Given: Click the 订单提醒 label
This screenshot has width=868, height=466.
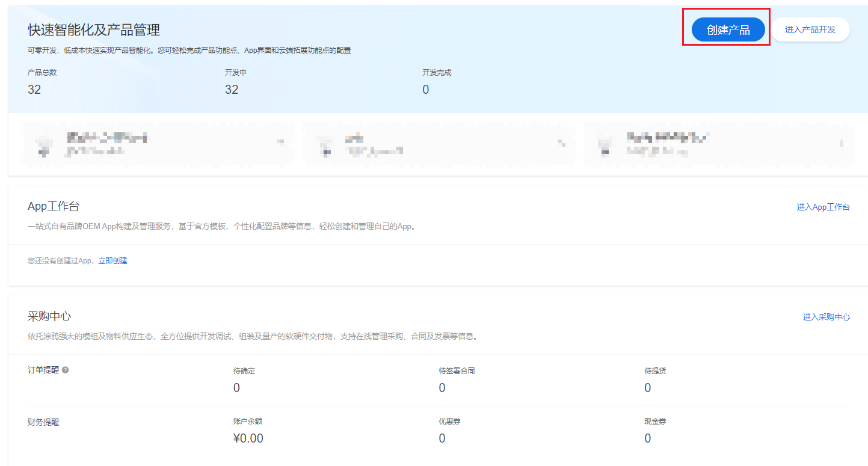Looking at the screenshot, I should (43, 370).
